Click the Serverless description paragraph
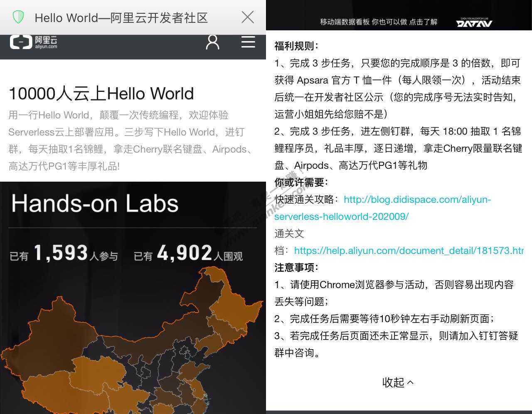532x414 pixels. pos(131,140)
